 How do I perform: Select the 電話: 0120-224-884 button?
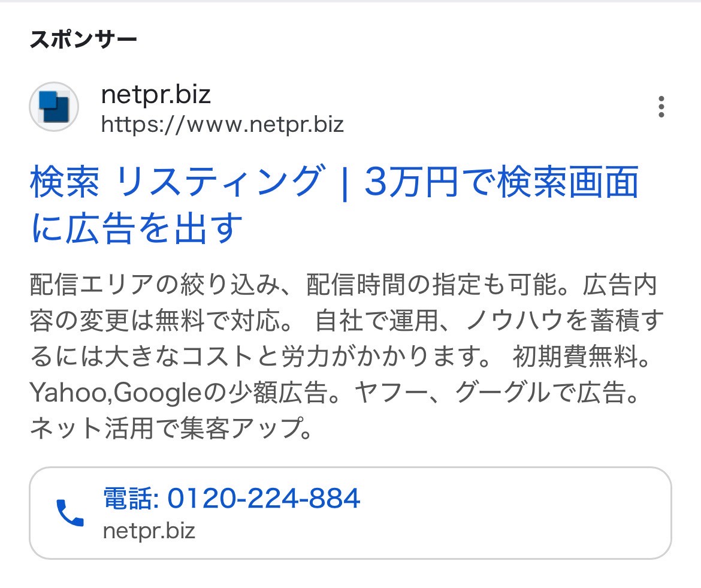[x=231, y=498]
